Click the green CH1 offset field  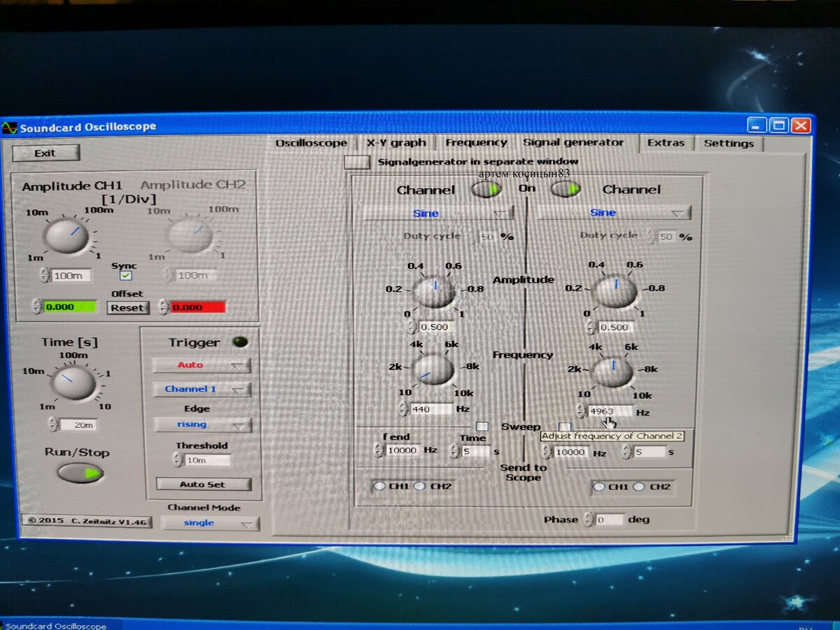(x=69, y=307)
